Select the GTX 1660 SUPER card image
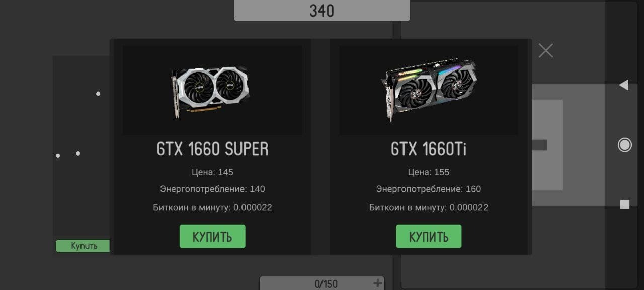644x290 pixels. tap(212, 91)
